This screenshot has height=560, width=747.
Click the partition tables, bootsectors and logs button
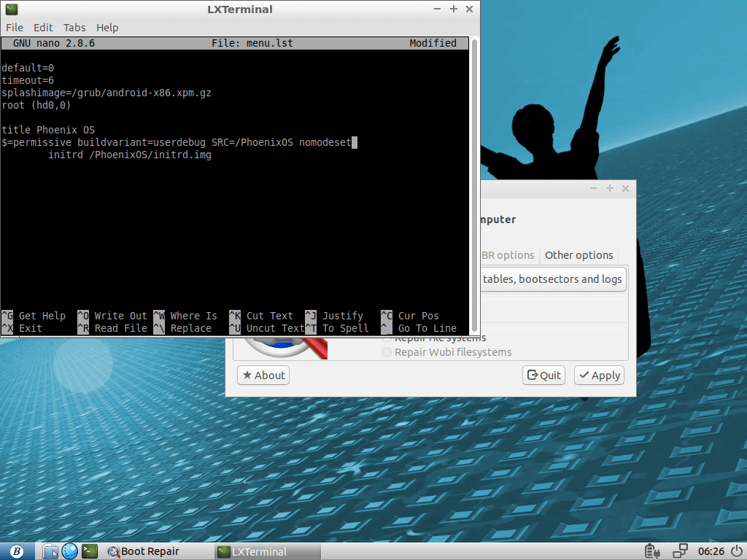(x=553, y=279)
